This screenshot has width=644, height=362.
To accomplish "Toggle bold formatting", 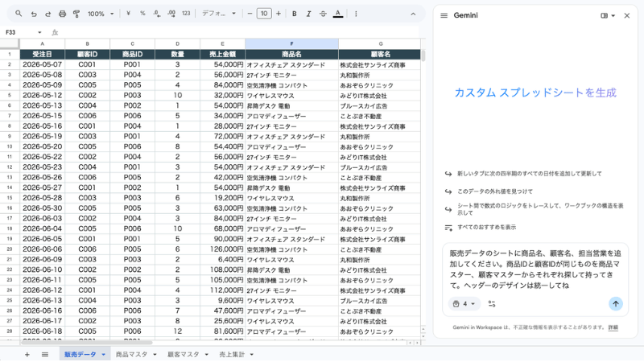I will (x=294, y=14).
